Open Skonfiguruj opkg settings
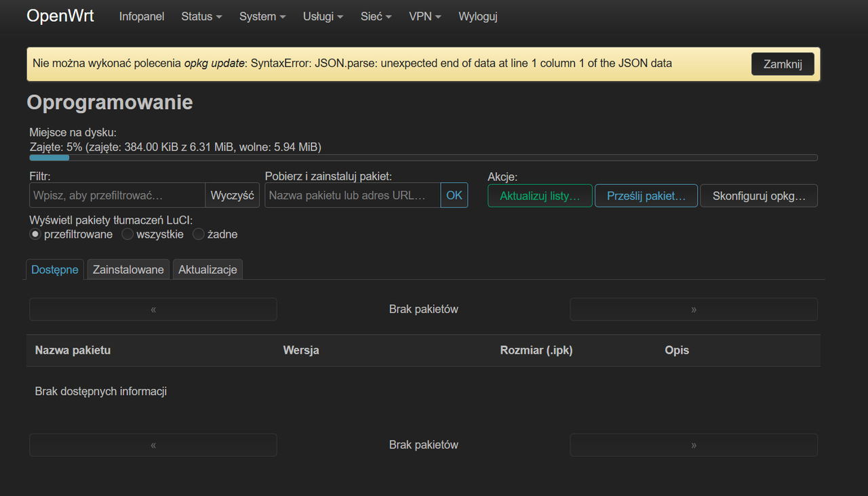 [x=759, y=196]
